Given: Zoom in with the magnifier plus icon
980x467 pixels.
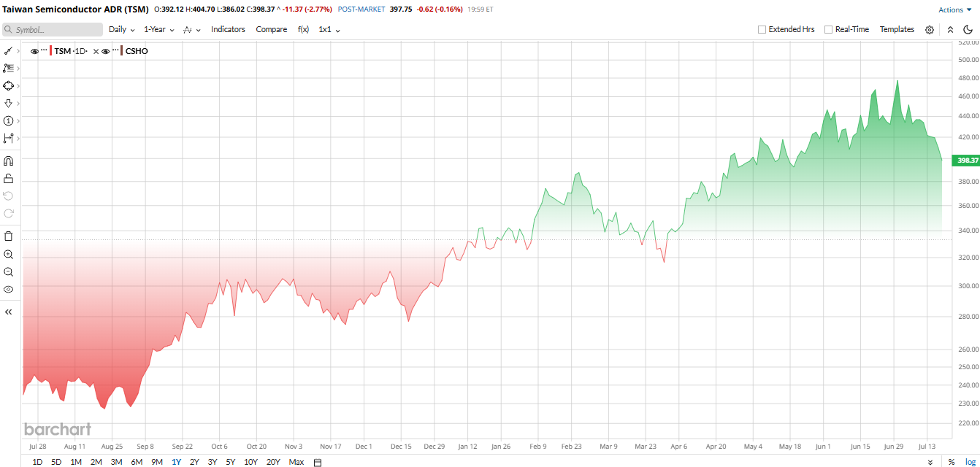Looking at the screenshot, I should pyautogui.click(x=9, y=255).
